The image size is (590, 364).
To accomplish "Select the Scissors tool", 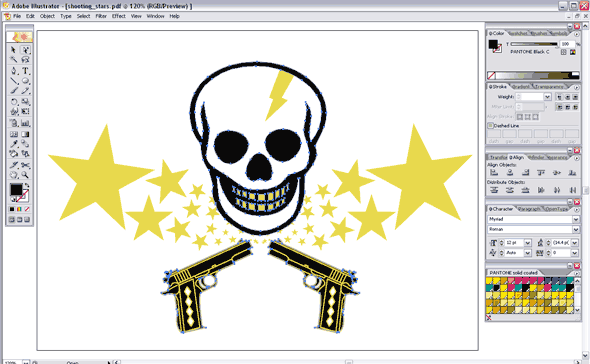I will [25, 165].
